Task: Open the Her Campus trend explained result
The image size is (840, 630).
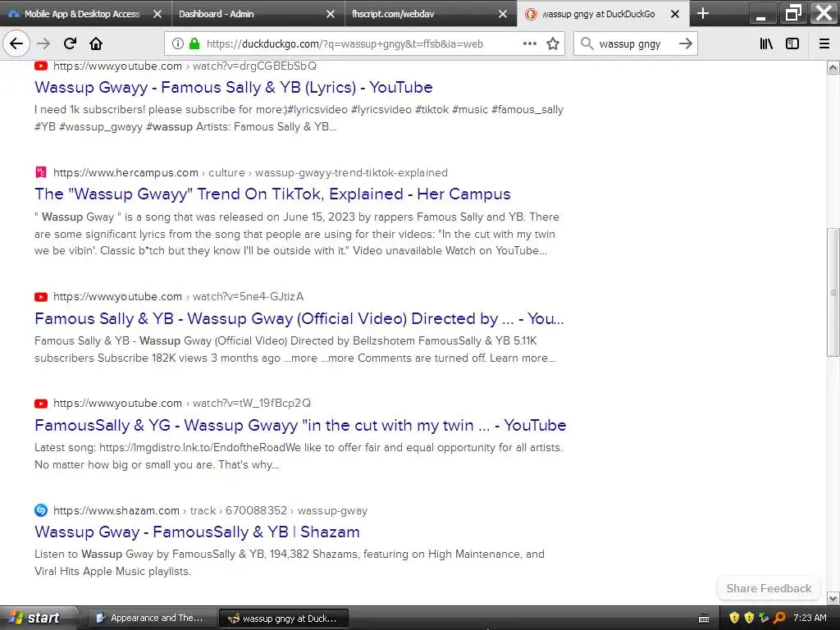Action: 272,194
